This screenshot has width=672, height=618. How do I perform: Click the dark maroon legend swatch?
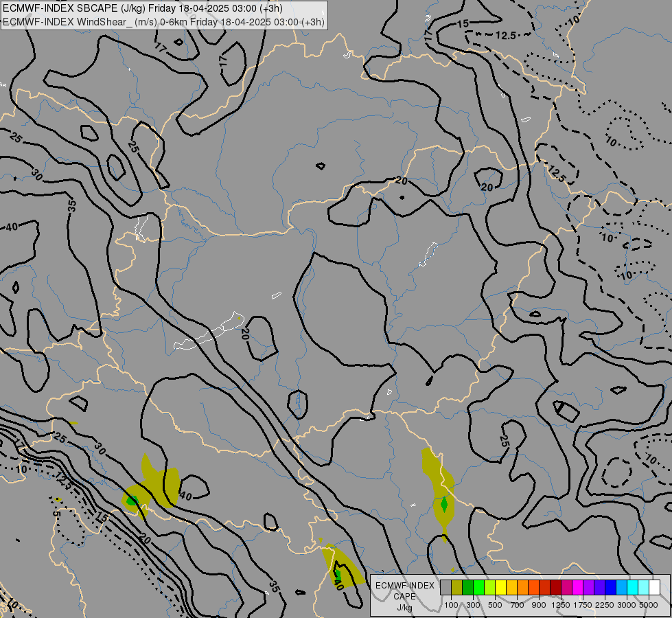click(x=555, y=588)
